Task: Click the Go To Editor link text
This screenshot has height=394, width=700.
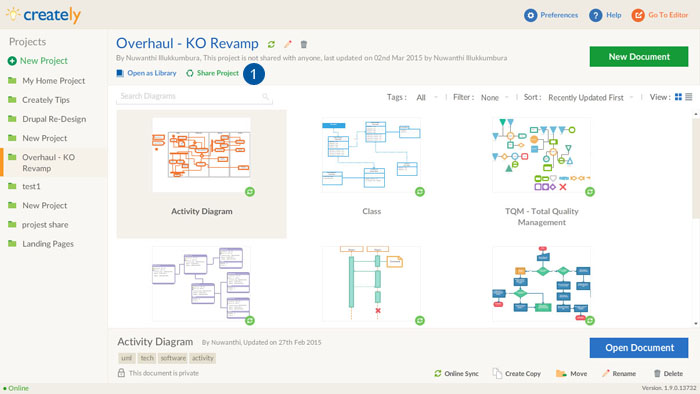Action: 668,15
